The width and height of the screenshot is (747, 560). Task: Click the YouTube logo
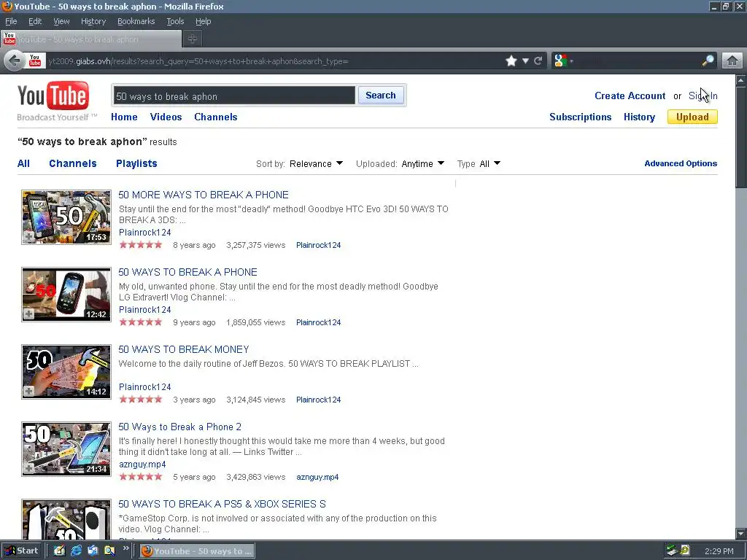(x=53, y=96)
